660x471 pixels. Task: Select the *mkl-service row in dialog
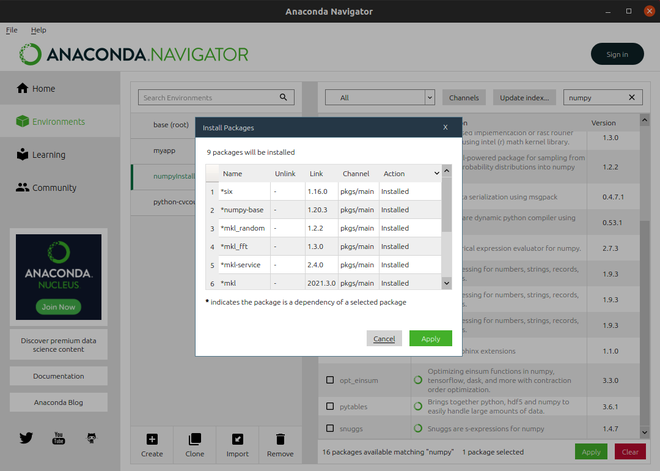(323, 265)
